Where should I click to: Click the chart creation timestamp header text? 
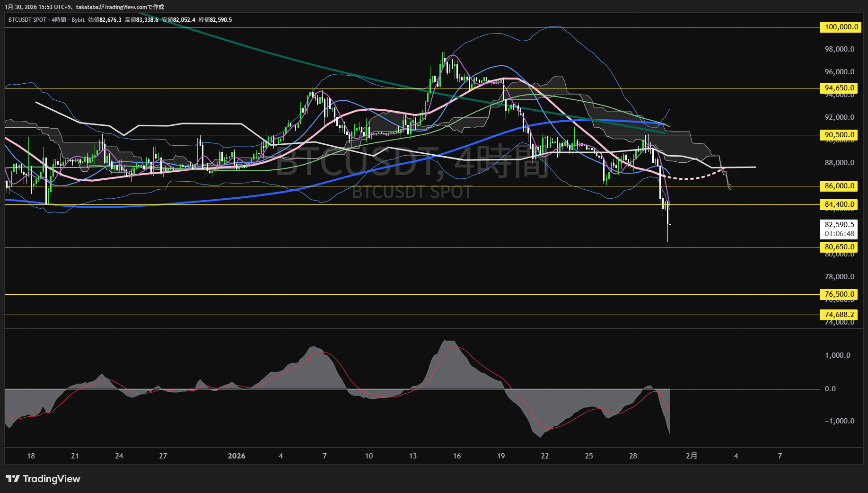pyautogui.click(x=84, y=7)
